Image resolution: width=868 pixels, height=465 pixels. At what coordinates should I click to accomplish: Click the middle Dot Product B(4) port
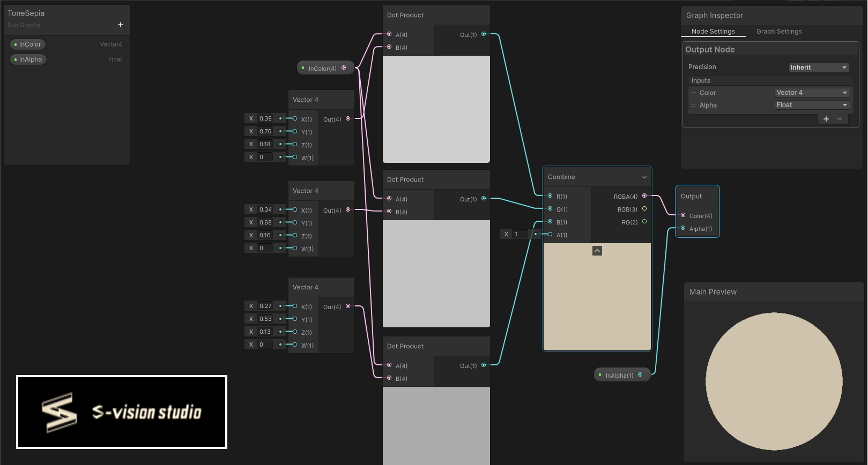[389, 212]
